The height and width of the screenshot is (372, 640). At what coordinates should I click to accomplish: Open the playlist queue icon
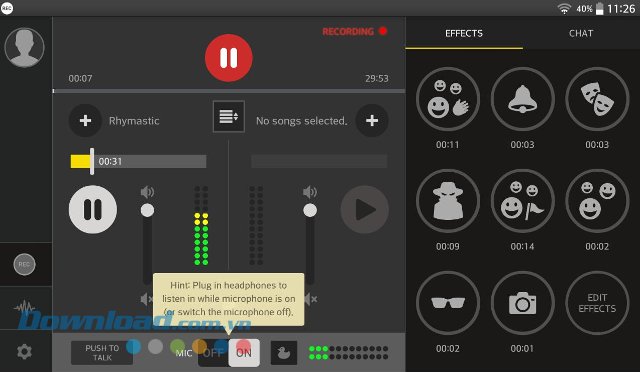point(229,116)
